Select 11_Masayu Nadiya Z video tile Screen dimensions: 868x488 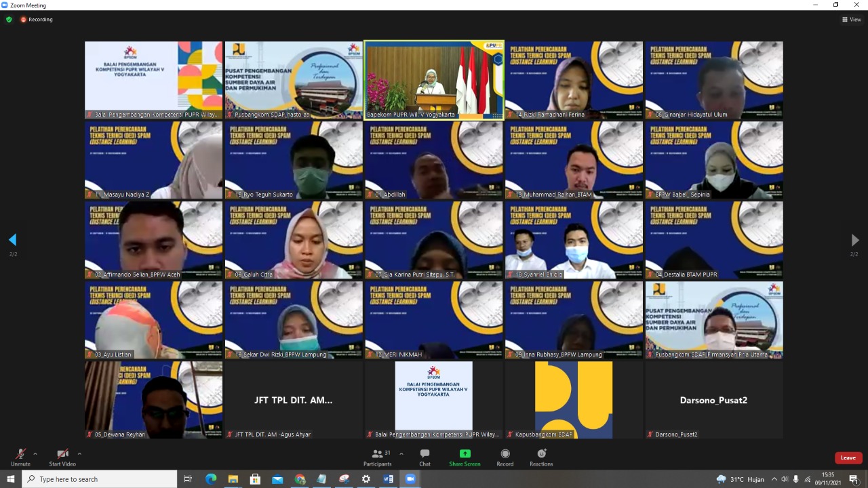pyautogui.click(x=153, y=160)
